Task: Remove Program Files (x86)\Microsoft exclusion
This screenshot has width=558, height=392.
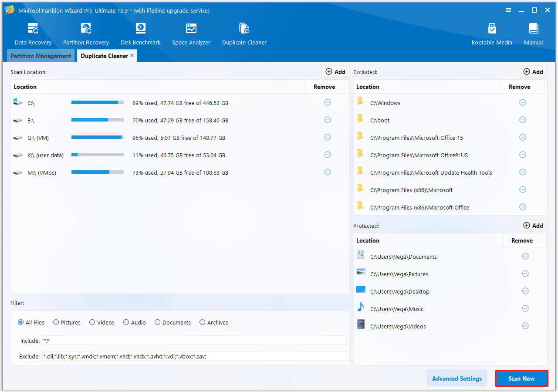Action: click(523, 189)
